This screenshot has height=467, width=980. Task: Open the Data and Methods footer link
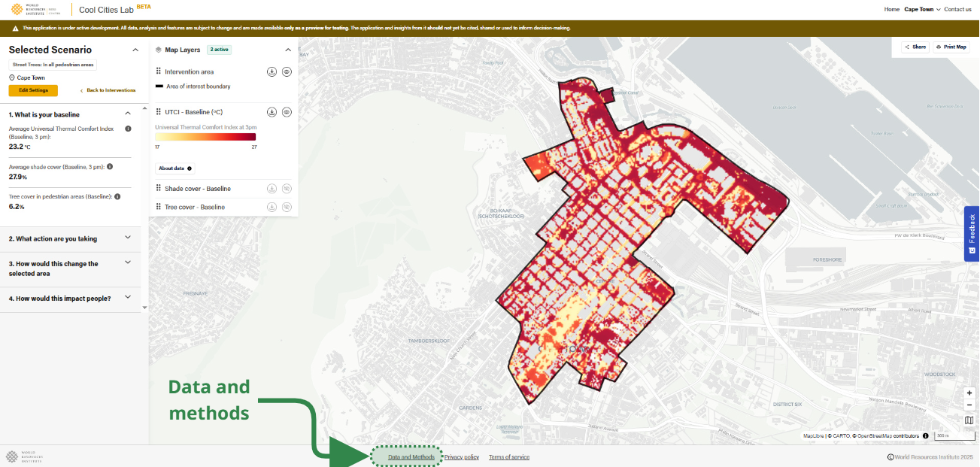[x=411, y=457]
